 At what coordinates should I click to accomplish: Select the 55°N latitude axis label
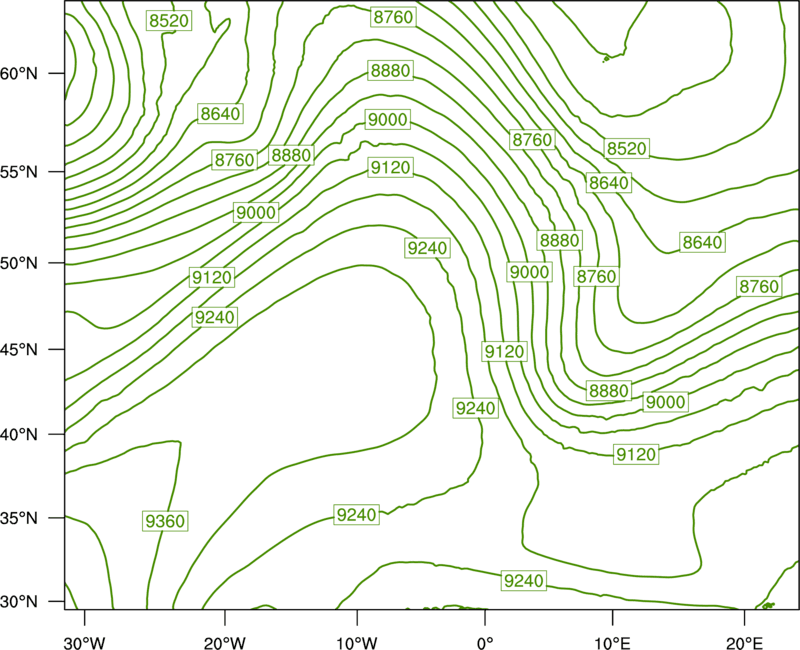(x=19, y=172)
